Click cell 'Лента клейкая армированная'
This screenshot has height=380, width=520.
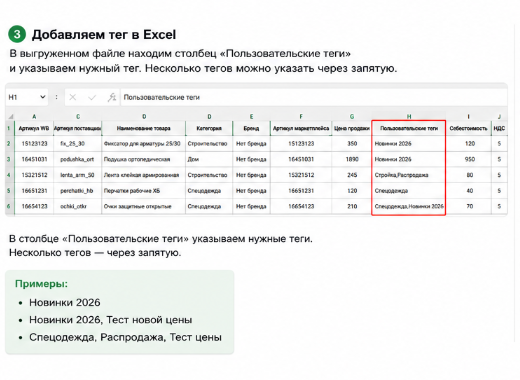tap(144, 175)
